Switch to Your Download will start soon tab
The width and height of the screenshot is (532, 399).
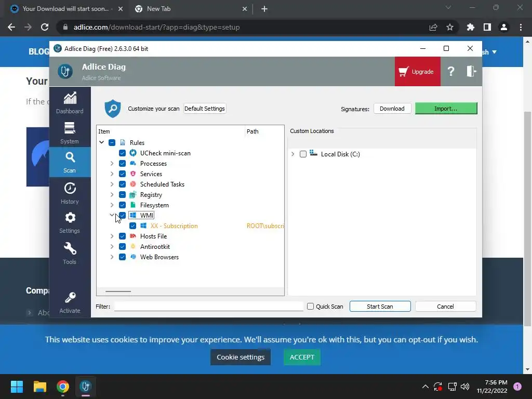pos(66,9)
